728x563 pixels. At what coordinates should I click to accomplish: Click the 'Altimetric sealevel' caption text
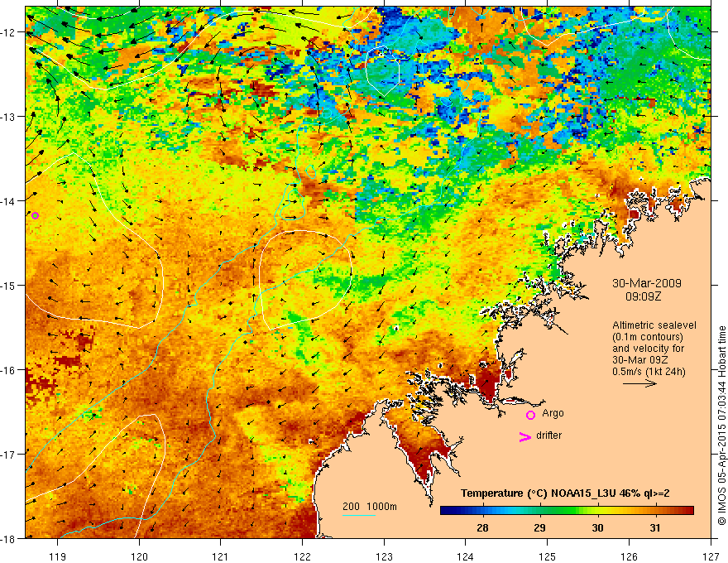[654, 325]
